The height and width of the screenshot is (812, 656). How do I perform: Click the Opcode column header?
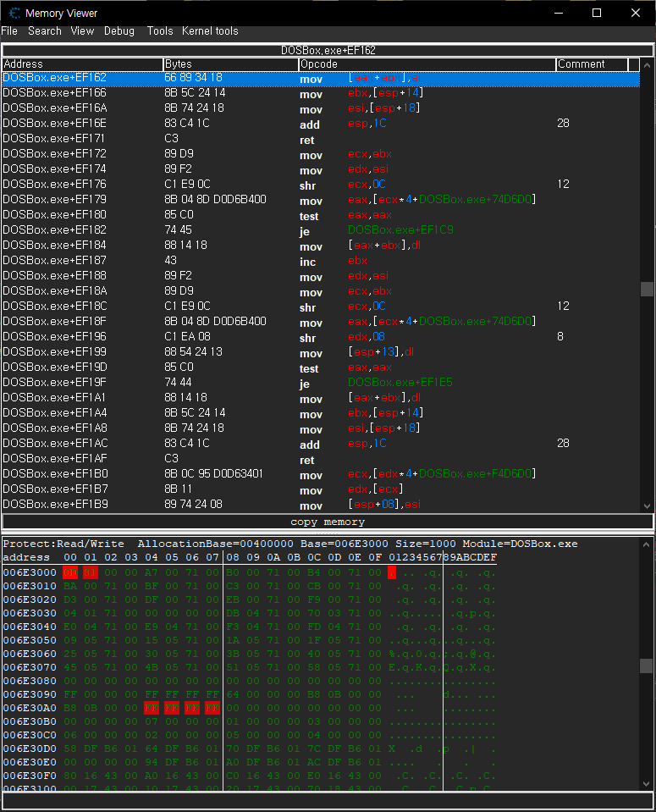tap(427, 64)
